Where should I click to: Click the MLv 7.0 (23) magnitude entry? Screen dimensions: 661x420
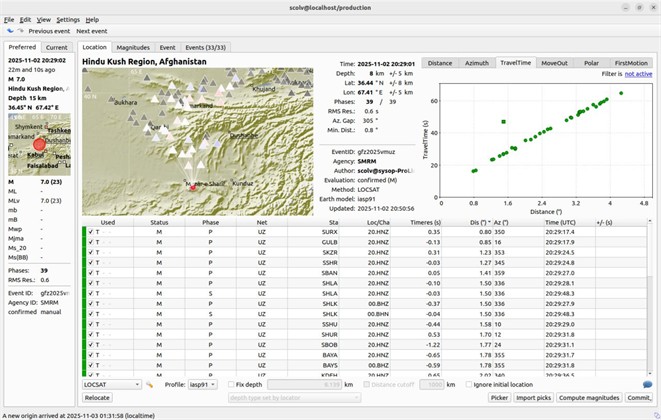coord(35,201)
